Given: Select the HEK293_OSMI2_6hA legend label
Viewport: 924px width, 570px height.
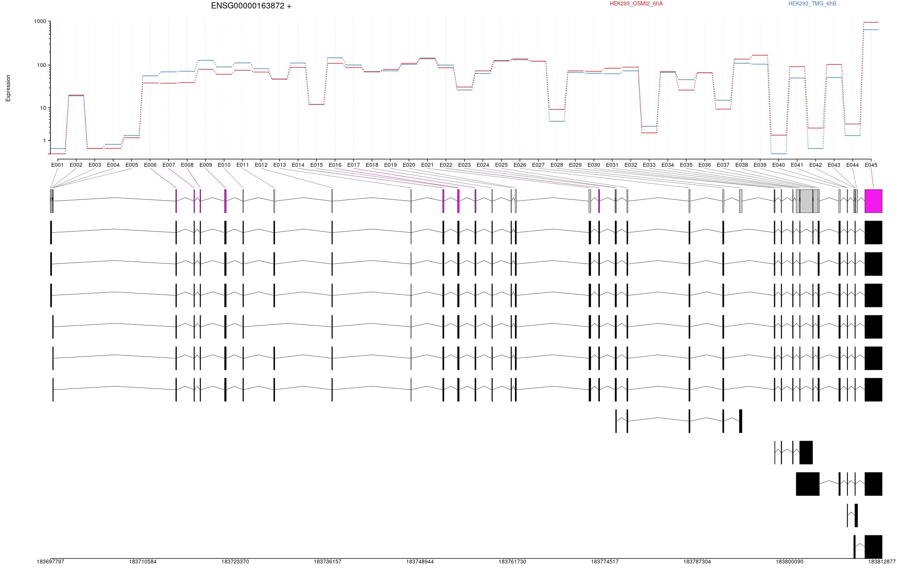Looking at the screenshot, I should (x=636, y=3).
